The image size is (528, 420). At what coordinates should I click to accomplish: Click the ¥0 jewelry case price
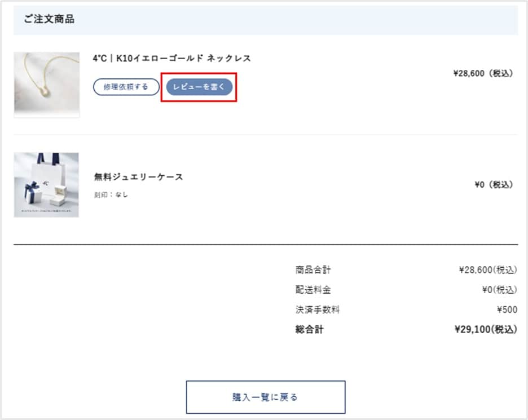coord(494,184)
